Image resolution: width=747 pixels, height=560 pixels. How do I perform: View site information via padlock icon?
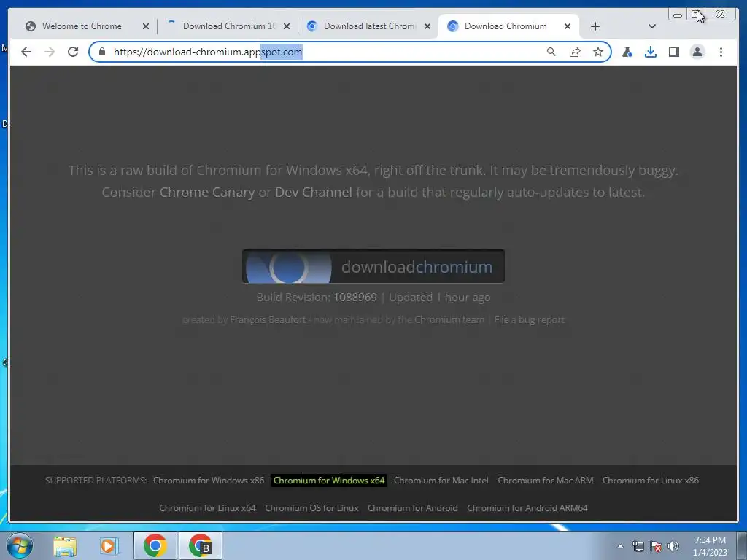coord(102,52)
